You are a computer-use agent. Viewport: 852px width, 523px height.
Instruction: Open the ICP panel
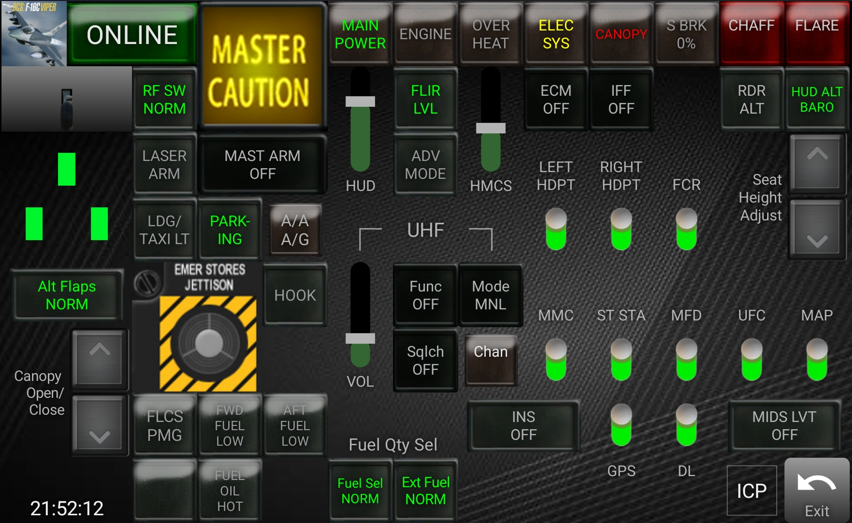coord(751,491)
